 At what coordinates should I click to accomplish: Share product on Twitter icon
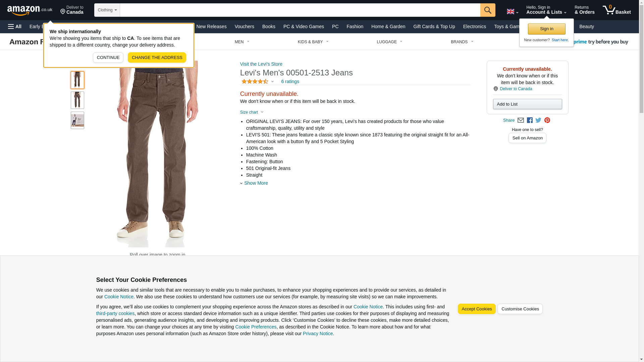coord(538,120)
